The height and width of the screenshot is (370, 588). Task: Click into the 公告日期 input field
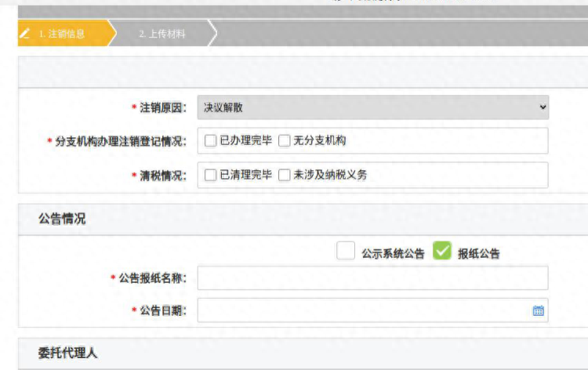coord(365,310)
